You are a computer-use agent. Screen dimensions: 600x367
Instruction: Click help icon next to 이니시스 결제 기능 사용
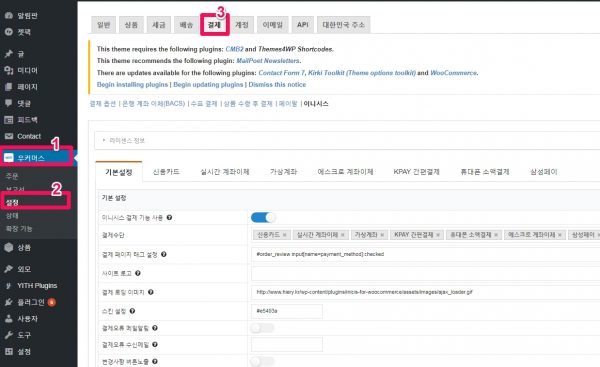[x=169, y=217]
